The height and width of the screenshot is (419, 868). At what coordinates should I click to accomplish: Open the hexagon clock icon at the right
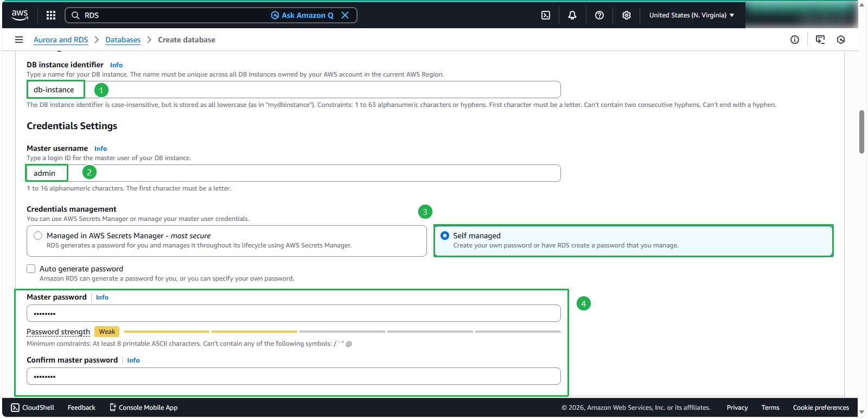(x=841, y=40)
